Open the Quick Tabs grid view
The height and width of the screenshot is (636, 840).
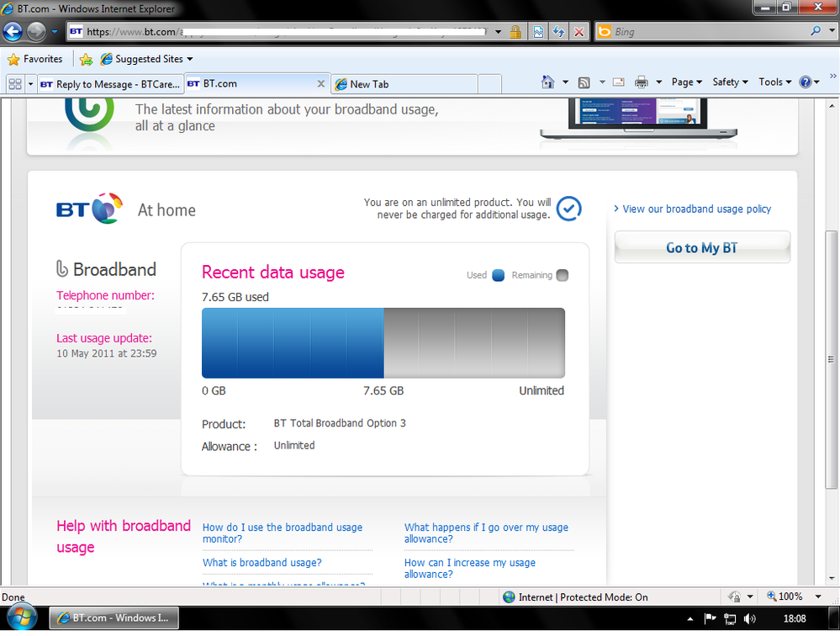(14, 84)
